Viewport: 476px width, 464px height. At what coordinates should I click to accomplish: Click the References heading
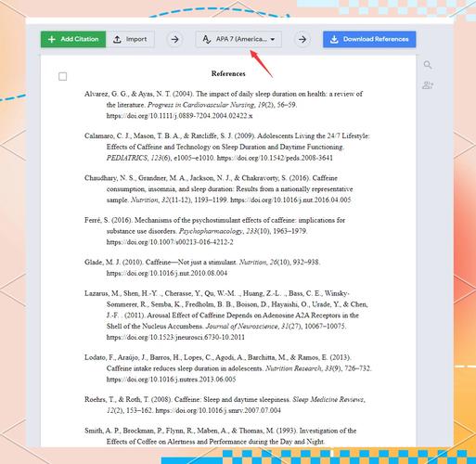(x=228, y=74)
